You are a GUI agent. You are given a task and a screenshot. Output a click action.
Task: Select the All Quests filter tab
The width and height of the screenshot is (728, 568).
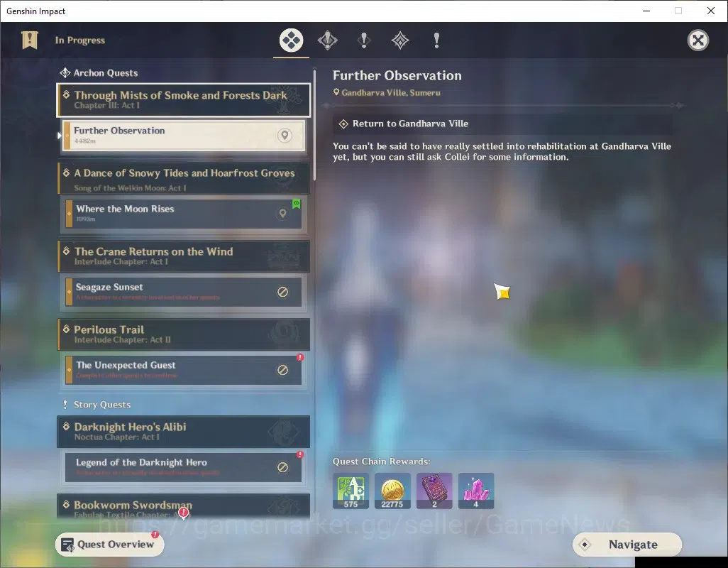click(x=291, y=40)
